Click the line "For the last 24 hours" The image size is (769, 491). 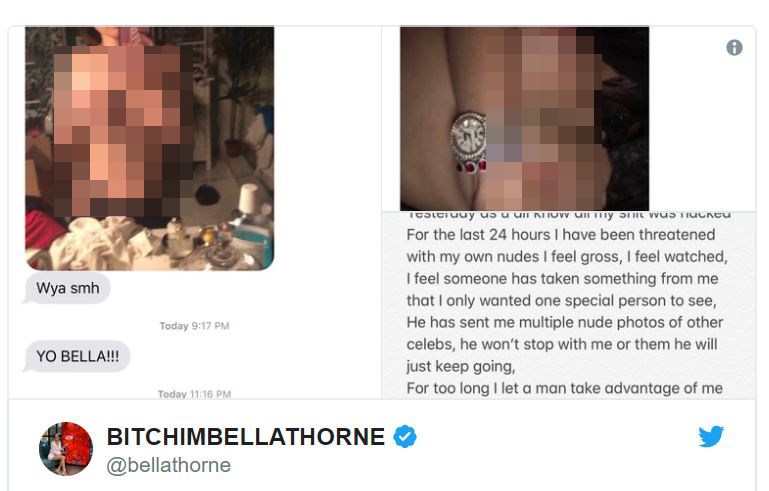coord(561,234)
